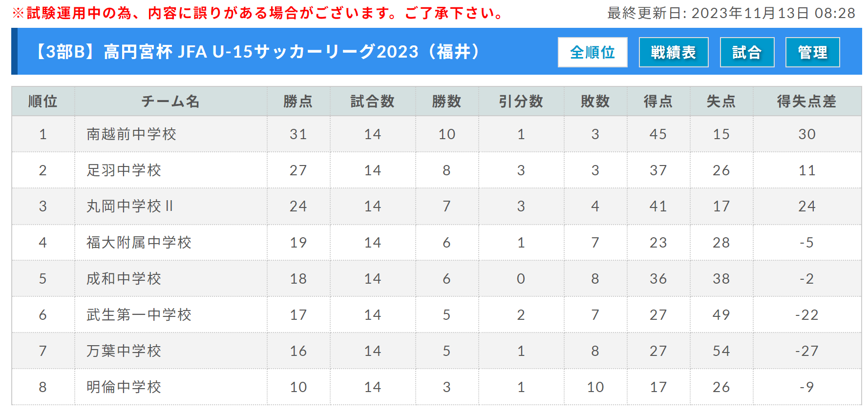868x415 pixels.
Task: Click the 順位 column header
Action: pos(43,102)
